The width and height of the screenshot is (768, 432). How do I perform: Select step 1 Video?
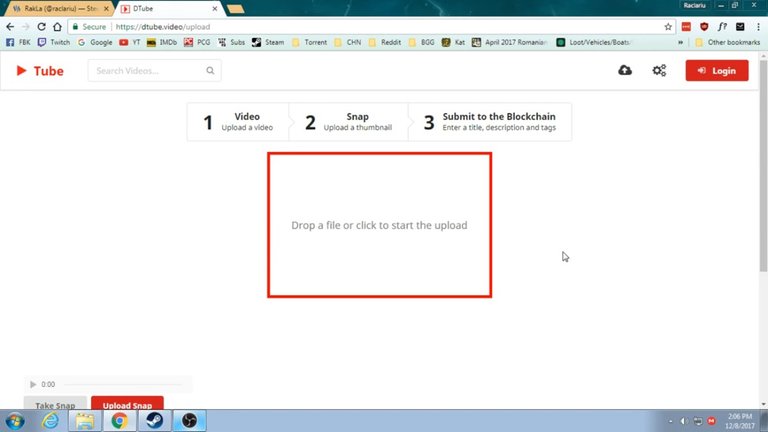[238, 122]
